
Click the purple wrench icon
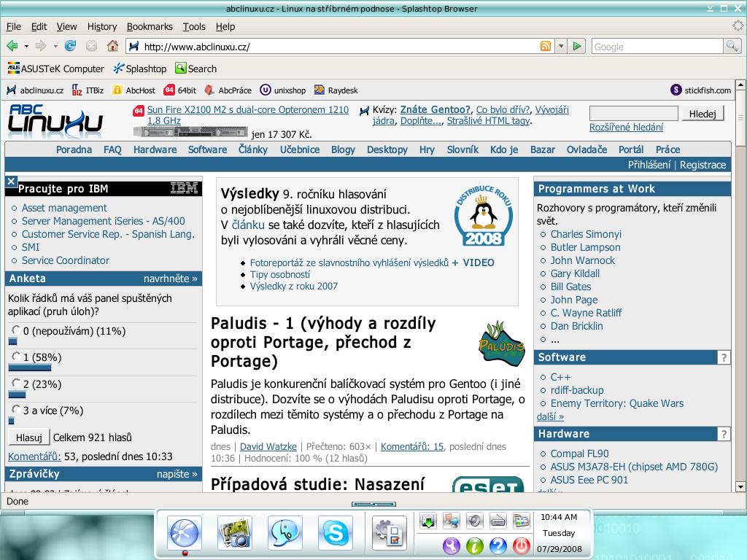pos(451,545)
